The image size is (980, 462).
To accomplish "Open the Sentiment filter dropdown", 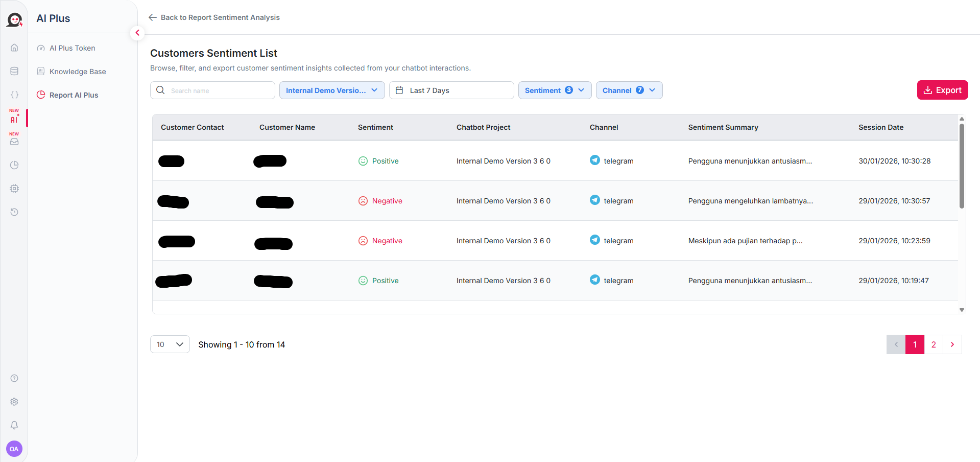I will (x=555, y=90).
